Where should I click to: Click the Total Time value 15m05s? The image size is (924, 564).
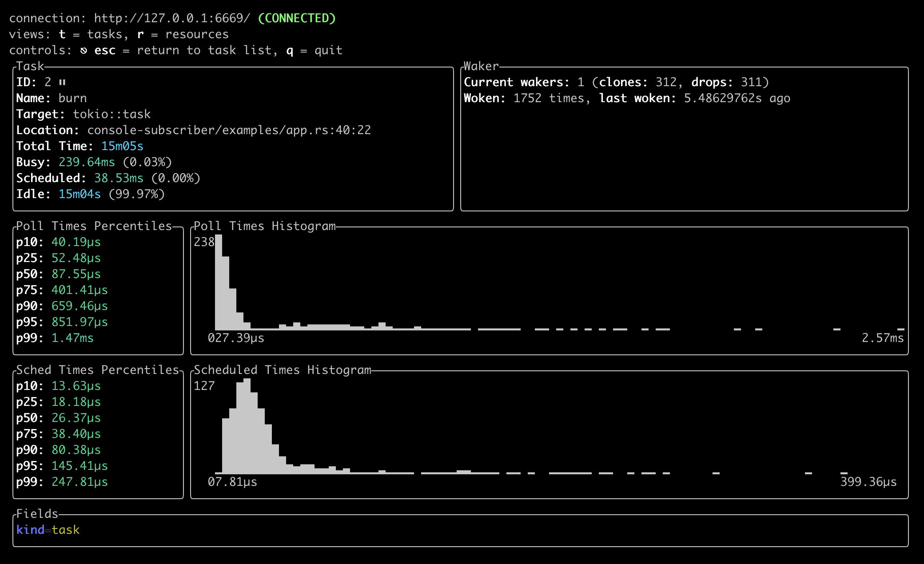click(x=122, y=146)
